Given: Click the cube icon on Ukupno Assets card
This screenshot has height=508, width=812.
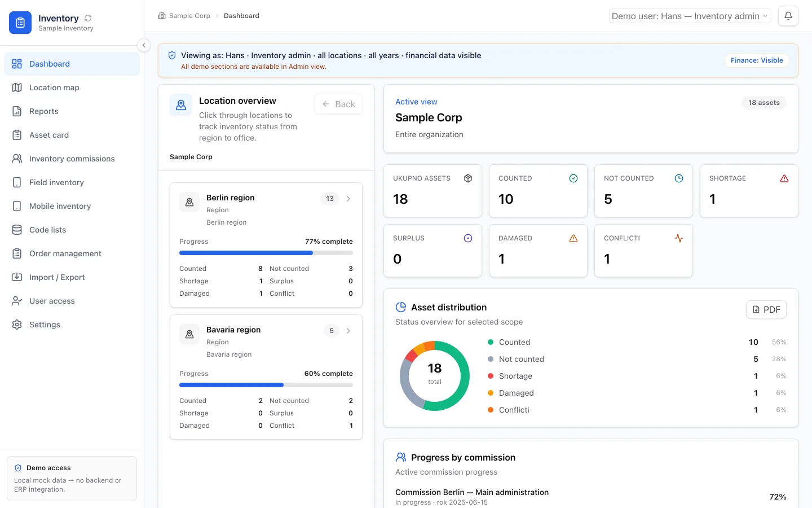Looking at the screenshot, I should pyautogui.click(x=468, y=178).
